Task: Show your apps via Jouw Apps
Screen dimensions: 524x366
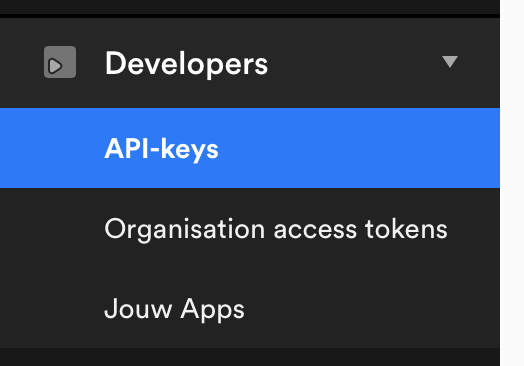Action: click(x=250, y=309)
